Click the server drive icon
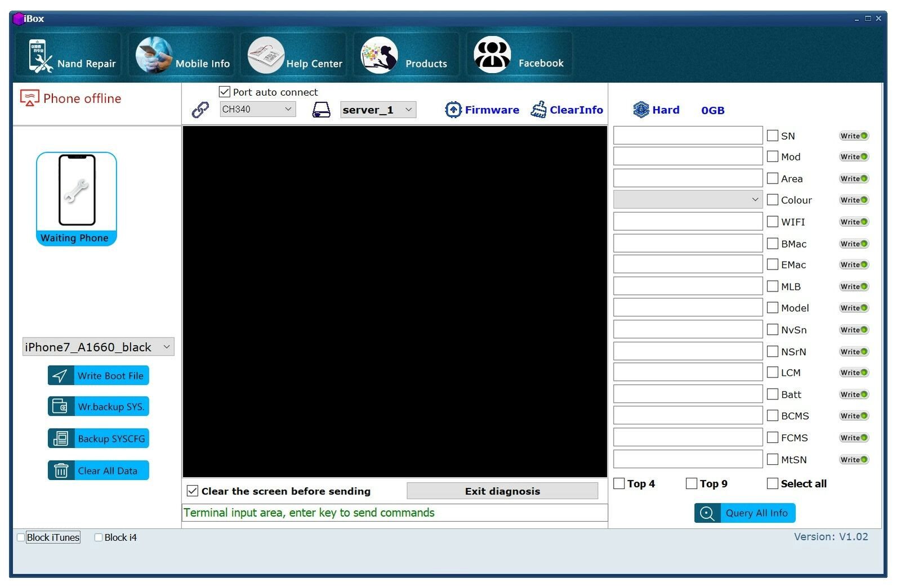 321,110
